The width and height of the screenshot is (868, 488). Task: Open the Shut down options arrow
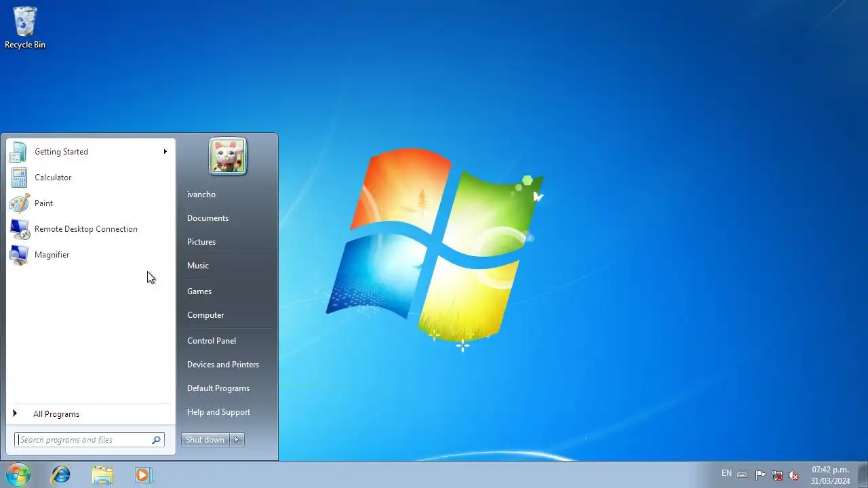pyautogui.click(x=237, y=440)
